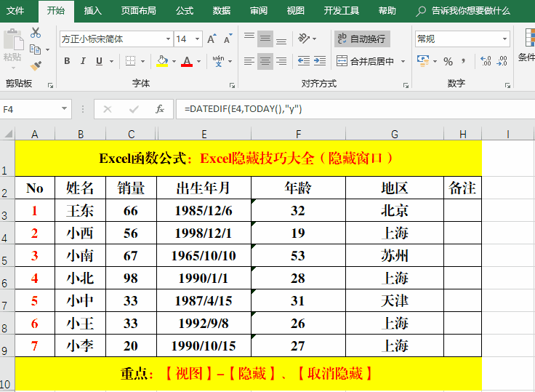Click 合并后居中 merge and center
The image size is (535, 392).
tap(365, 62)
